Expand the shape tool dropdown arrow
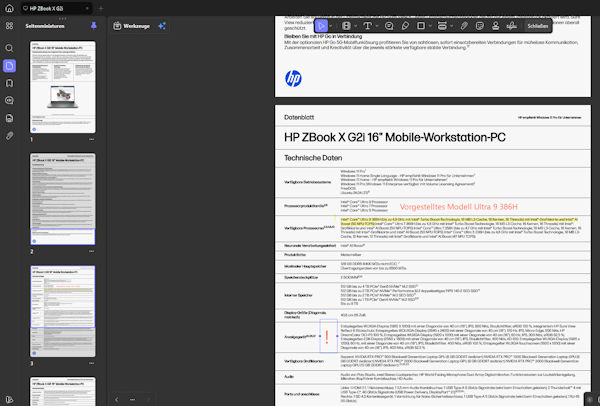Screen dimensions: 600x406 430,26
